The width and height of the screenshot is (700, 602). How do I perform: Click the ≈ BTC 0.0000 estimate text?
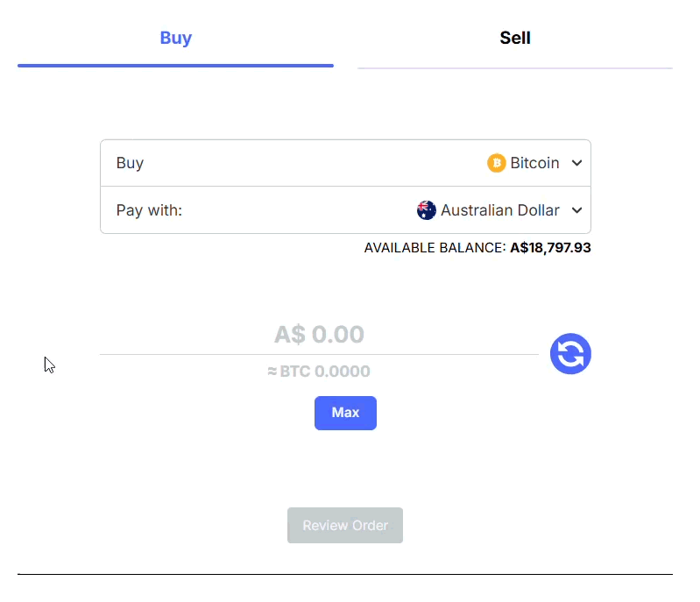tap(319, 372)
